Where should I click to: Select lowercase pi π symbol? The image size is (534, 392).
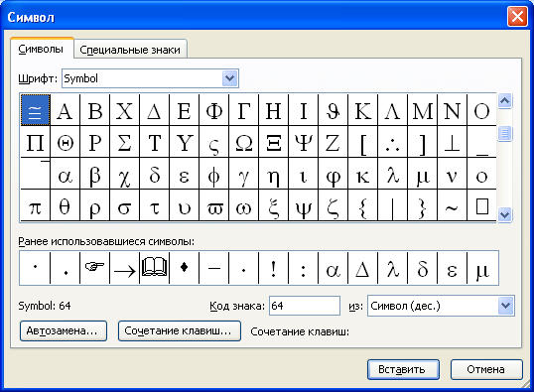[36, 205]
